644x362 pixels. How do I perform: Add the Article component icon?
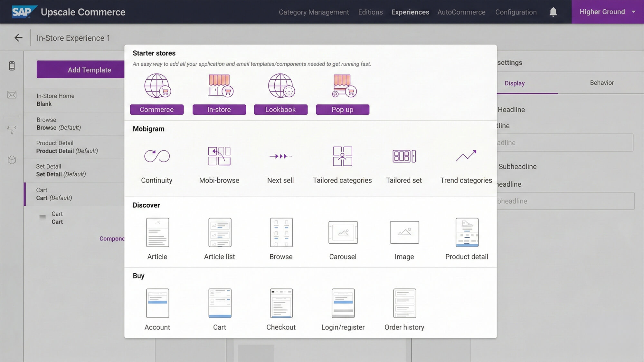pos(157,232)
